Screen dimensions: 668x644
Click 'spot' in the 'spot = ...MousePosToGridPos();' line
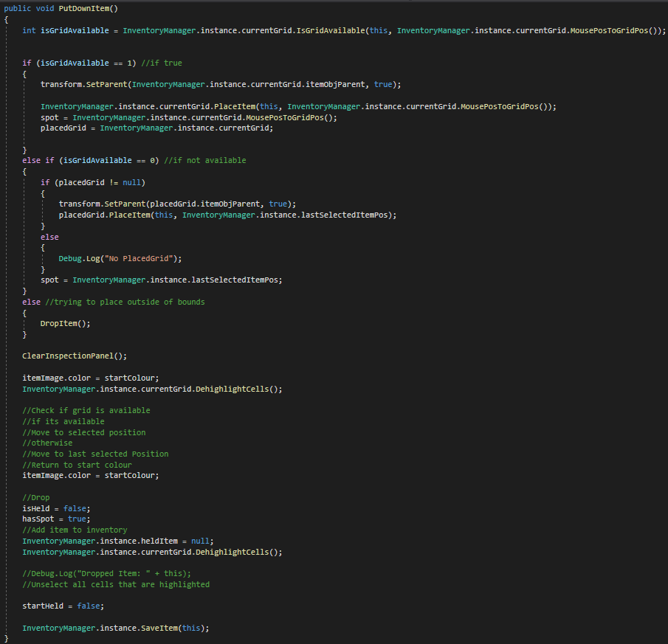pyautogui.click(x=49, y=117)
